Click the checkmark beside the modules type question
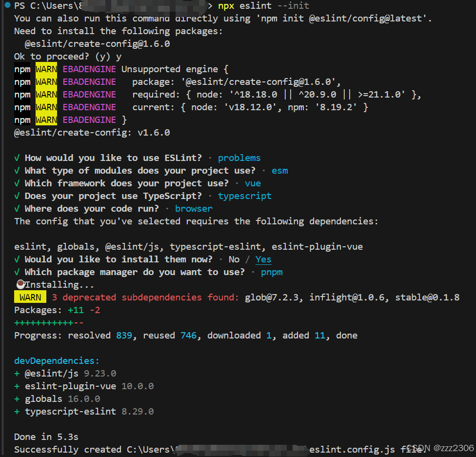This screenshot has width=476, height=457. (x=18, y=170)
